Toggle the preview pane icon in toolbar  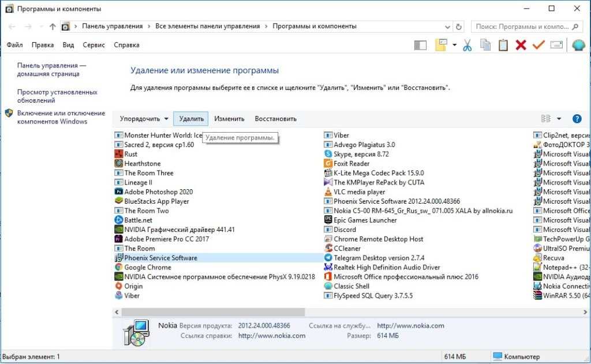[420, 46]
